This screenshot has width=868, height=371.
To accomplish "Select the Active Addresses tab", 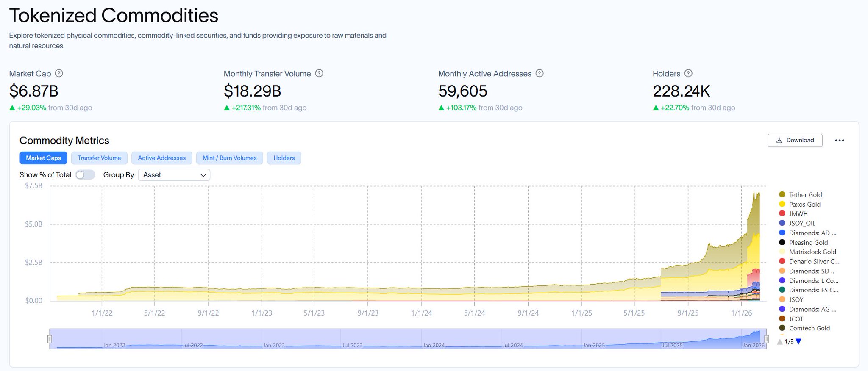I will (161, 158).
